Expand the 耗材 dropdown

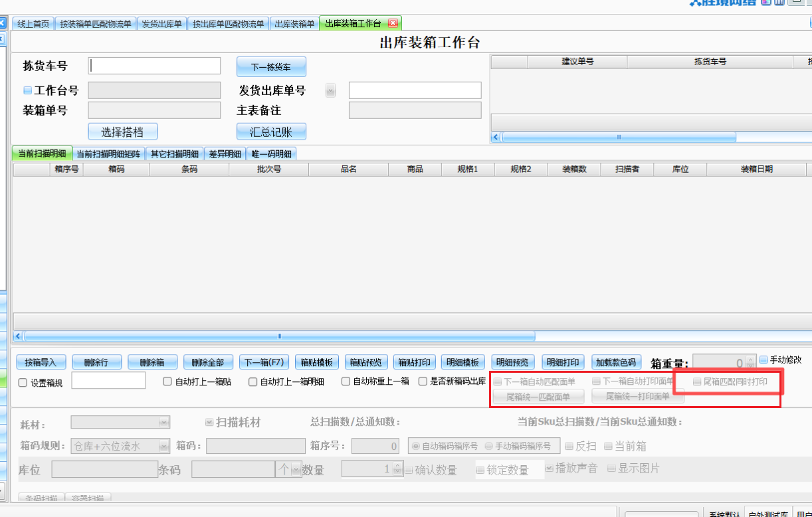[x=163, y=423]
